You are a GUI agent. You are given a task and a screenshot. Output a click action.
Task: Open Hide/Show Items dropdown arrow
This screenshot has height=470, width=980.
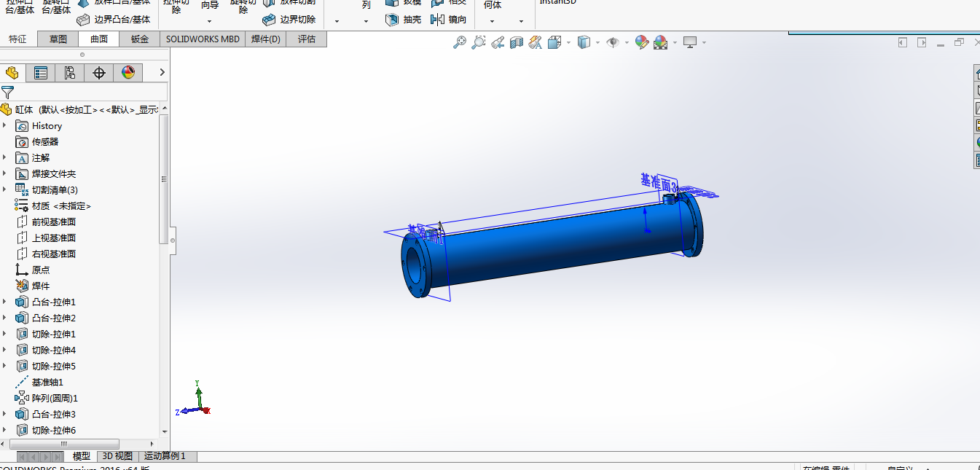click(627, 42)
